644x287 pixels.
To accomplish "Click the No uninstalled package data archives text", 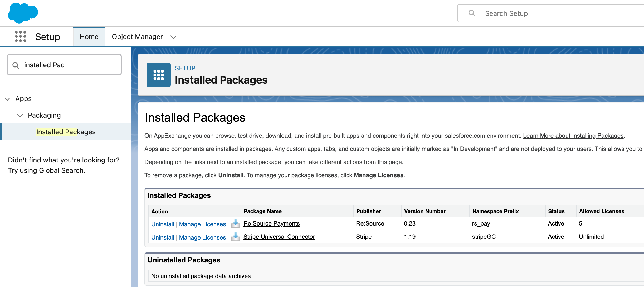I will tap(201, 276).
